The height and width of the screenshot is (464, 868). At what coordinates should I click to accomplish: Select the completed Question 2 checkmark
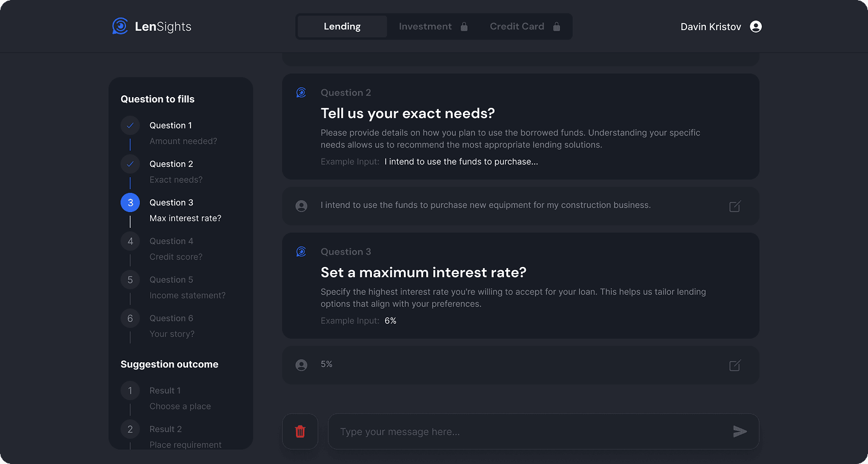tap(130, 164)
